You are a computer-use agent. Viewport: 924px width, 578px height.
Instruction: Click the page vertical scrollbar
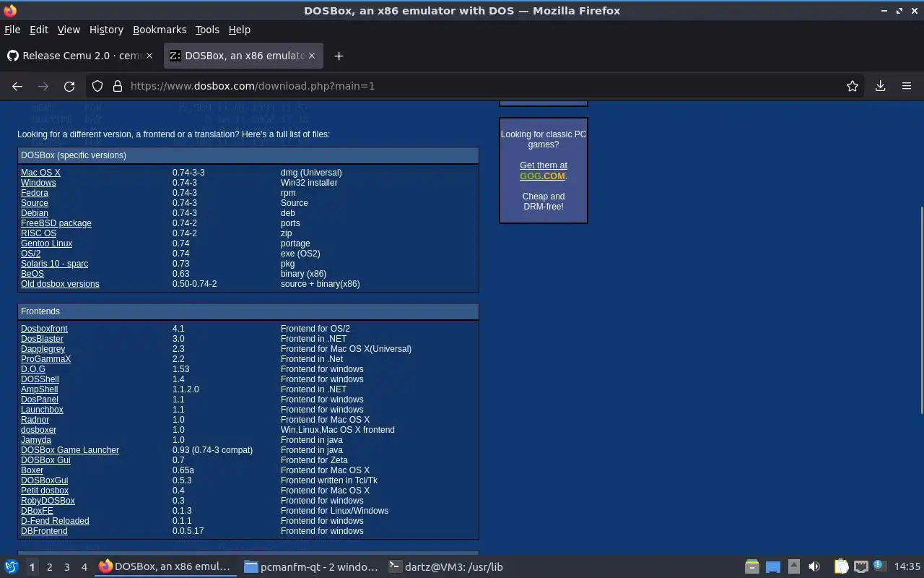pos(921,309)
